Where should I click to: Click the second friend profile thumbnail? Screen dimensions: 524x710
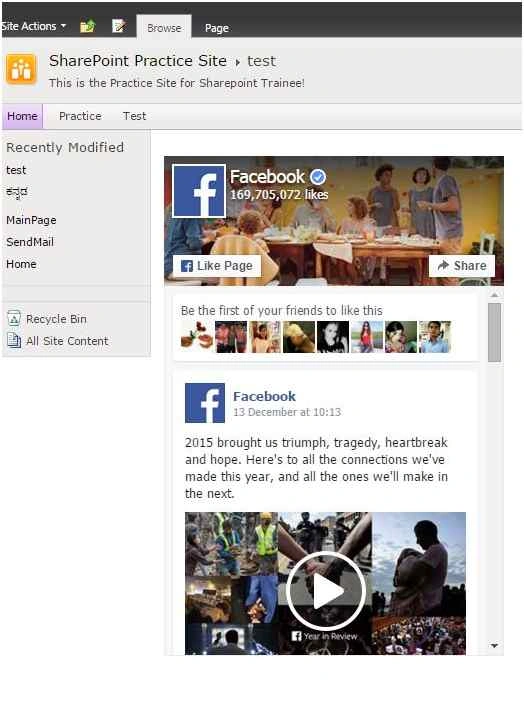(231, 337)
